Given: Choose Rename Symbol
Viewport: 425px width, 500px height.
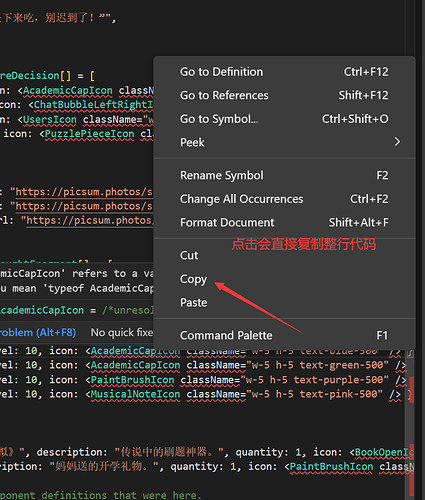Looking at the screenshot, I should coord(284,175).
